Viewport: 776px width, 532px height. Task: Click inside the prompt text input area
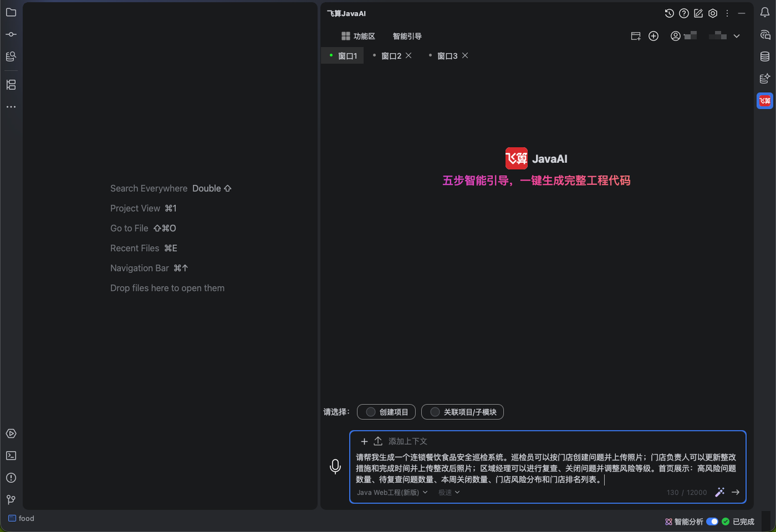pos(546,468)
